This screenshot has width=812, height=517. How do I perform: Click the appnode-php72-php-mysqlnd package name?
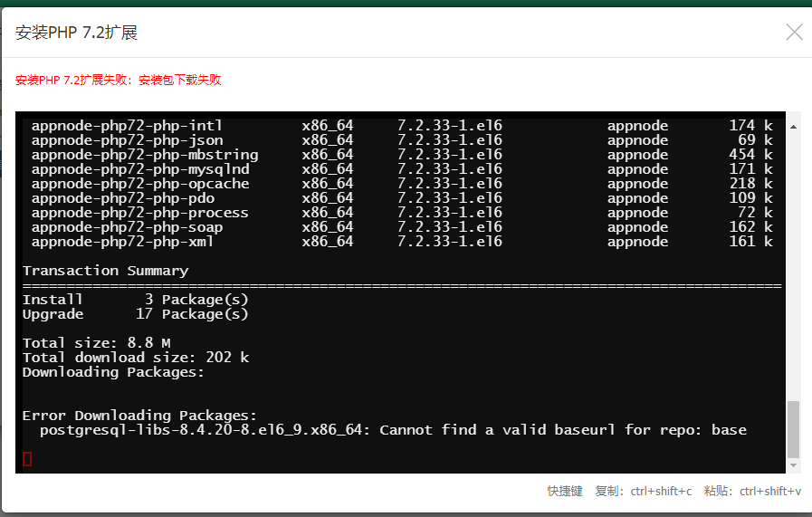[140, 169]
